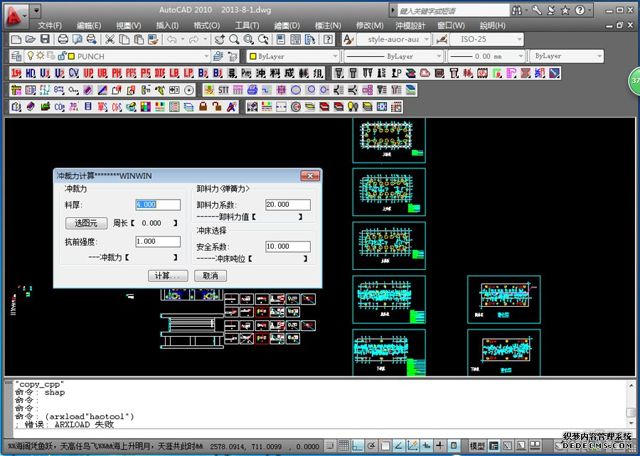This screenshot has width=640, height=456.
Task: Click the binoculars search icon in title bar
Action: (517, 10)
